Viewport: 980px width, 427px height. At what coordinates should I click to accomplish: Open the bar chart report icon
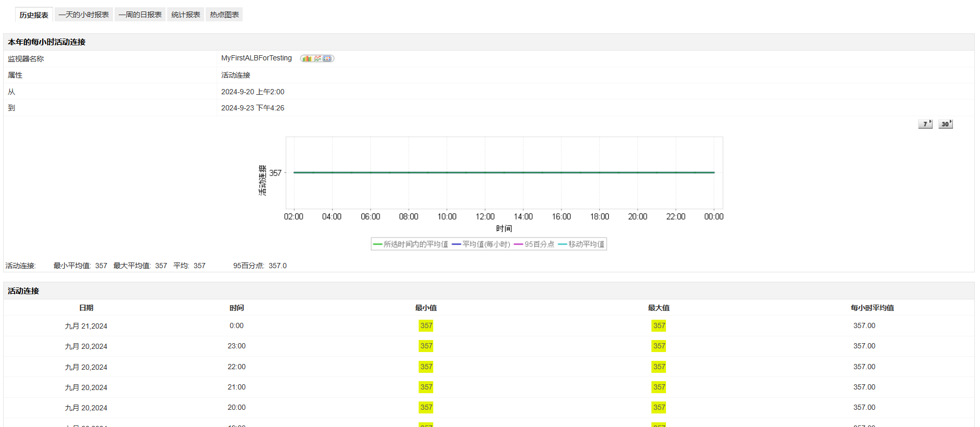(307, 59)
